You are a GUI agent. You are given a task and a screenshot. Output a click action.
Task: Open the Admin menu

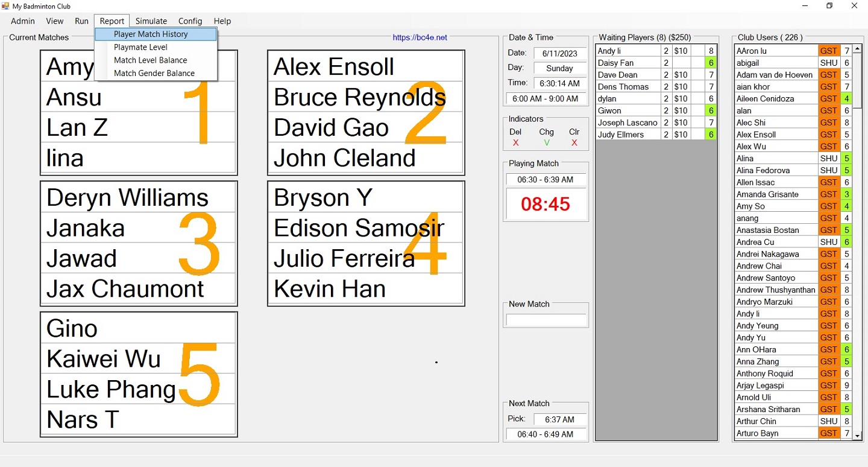pos(23,21)
